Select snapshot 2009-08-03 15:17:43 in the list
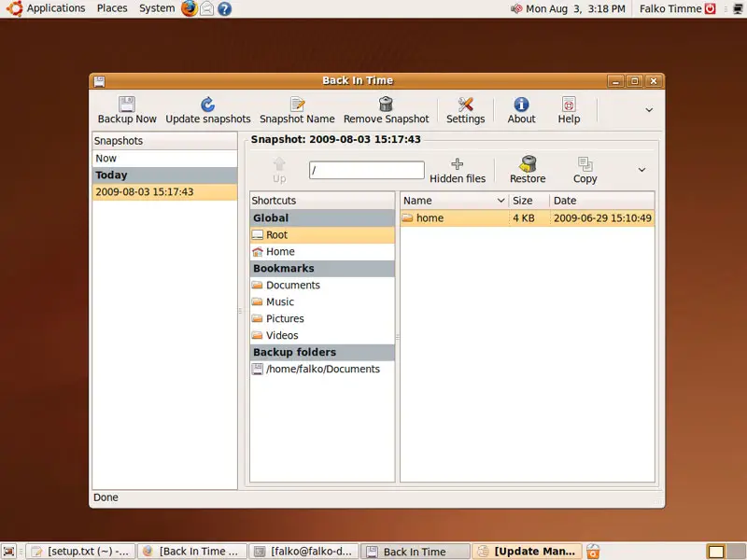747x560 pixels. pos(164,192)
